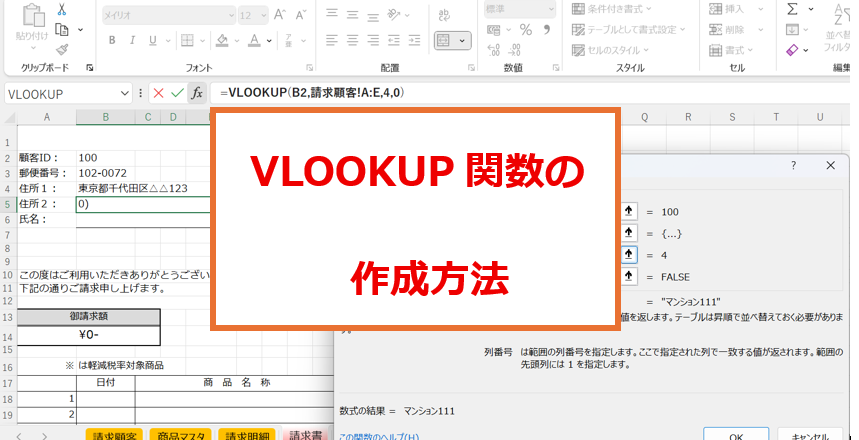Viewport: 859px width, 440px height.
Task: Click the Format Painter brush icon
Action: [62, 48]
